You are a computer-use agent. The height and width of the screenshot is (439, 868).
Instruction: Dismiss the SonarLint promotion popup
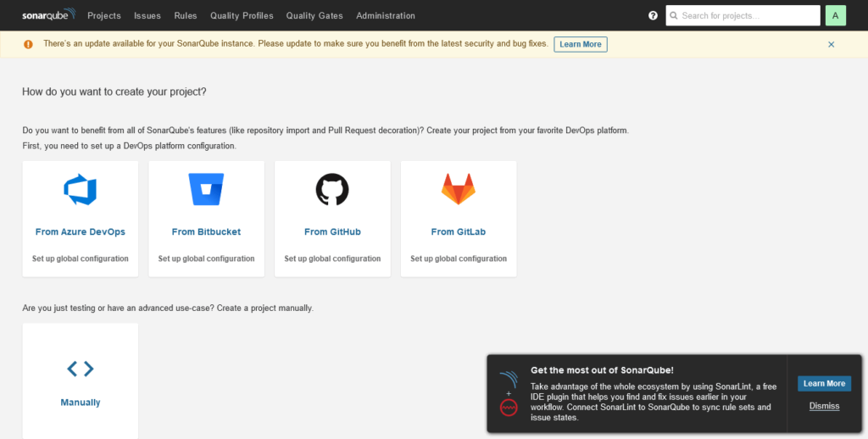tap(824, 406)
